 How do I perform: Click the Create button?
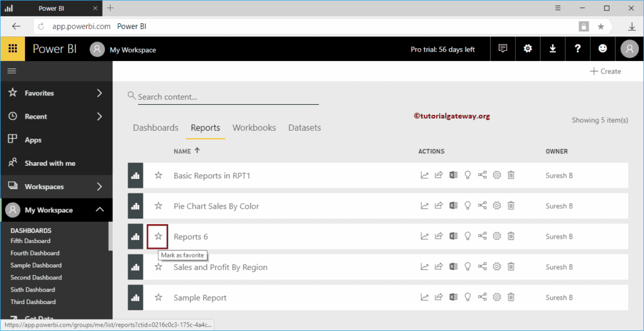606,72
